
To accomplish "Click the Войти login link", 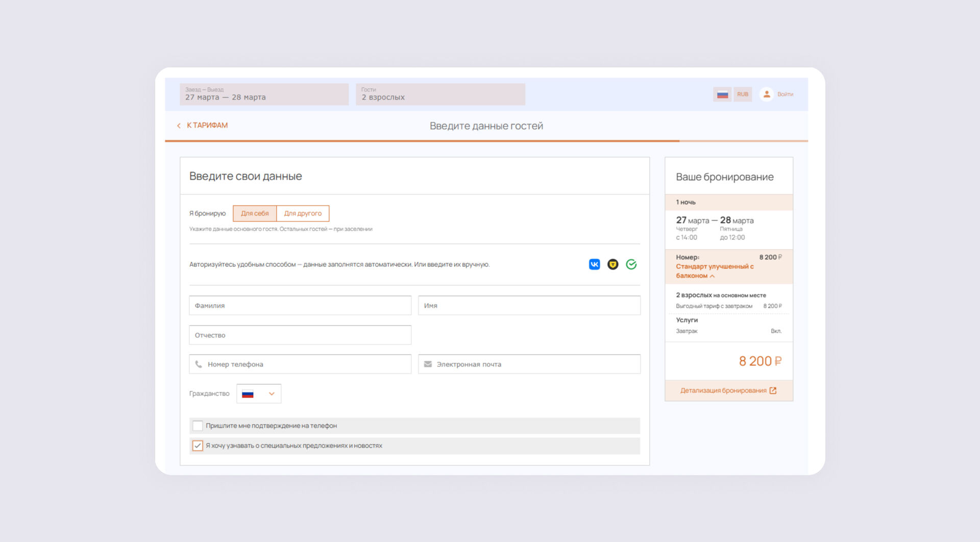I will pos(785,94).
